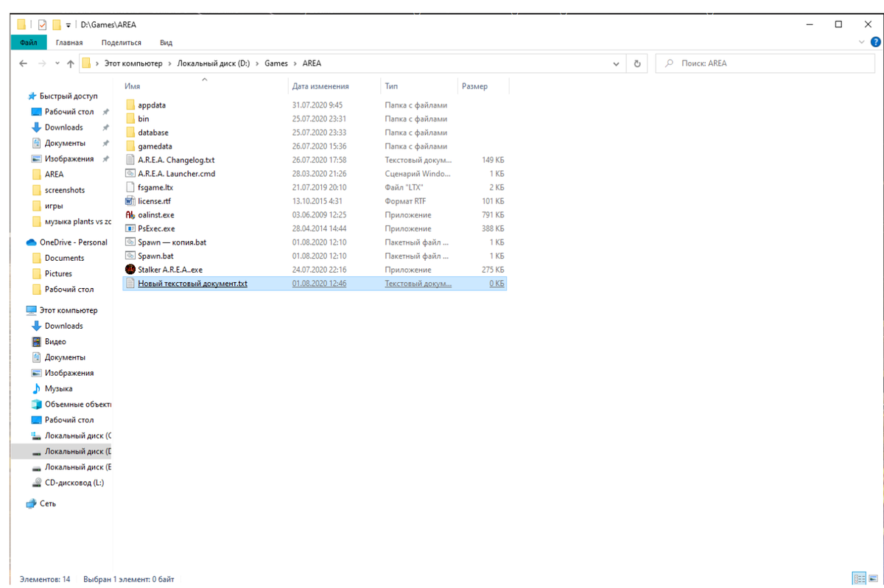
Task: Select Быстрый доступ in the sidebar
Action: pos(68,96)
